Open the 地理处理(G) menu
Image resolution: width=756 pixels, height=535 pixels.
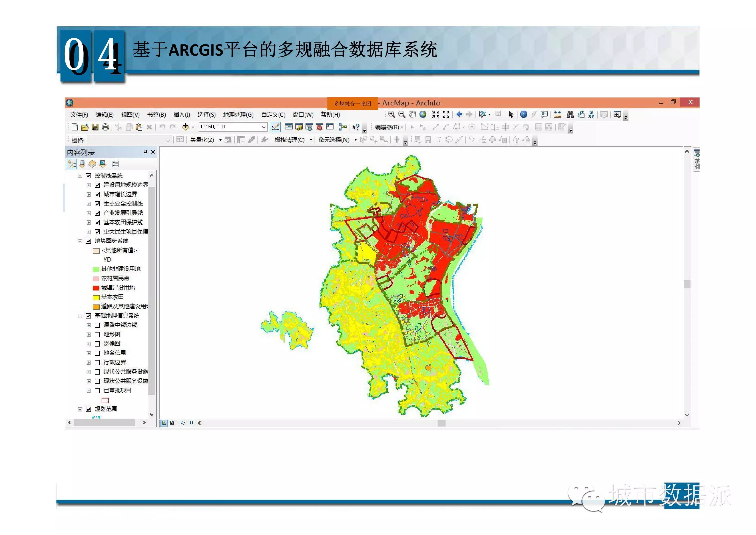(x=238, y=114)
